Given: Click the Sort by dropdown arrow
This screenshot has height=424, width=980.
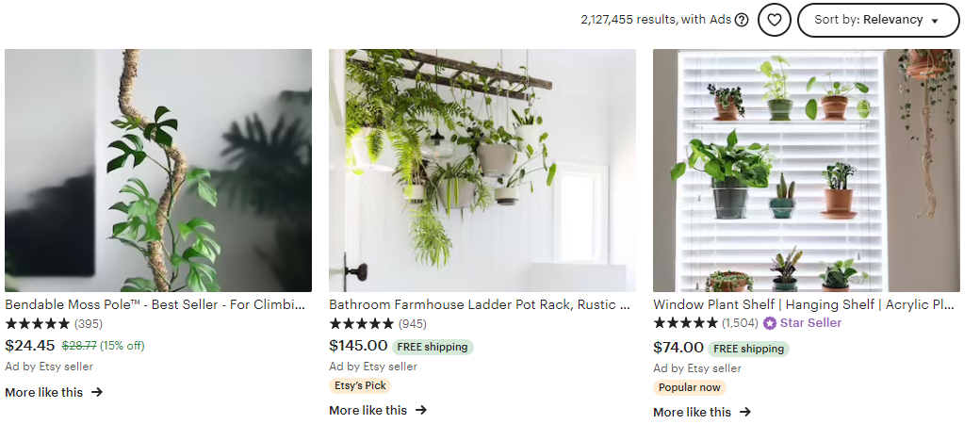Looking at the screenshot, I should click(935, 21).
